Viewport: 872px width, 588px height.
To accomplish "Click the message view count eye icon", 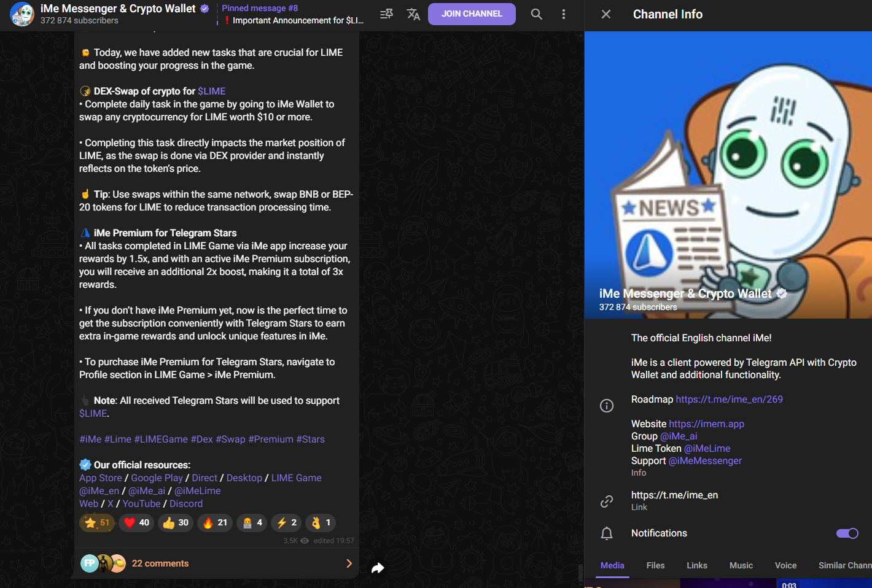I will (305, 541).
